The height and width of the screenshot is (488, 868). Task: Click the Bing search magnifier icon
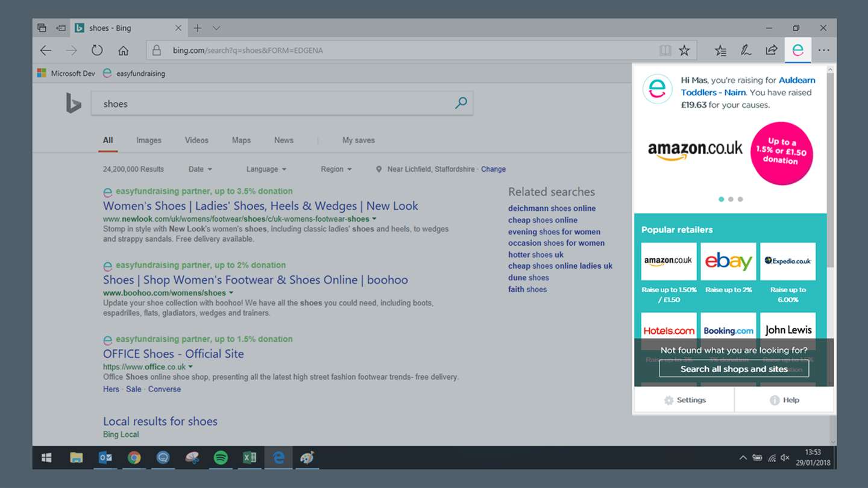[x=461, y=103]
